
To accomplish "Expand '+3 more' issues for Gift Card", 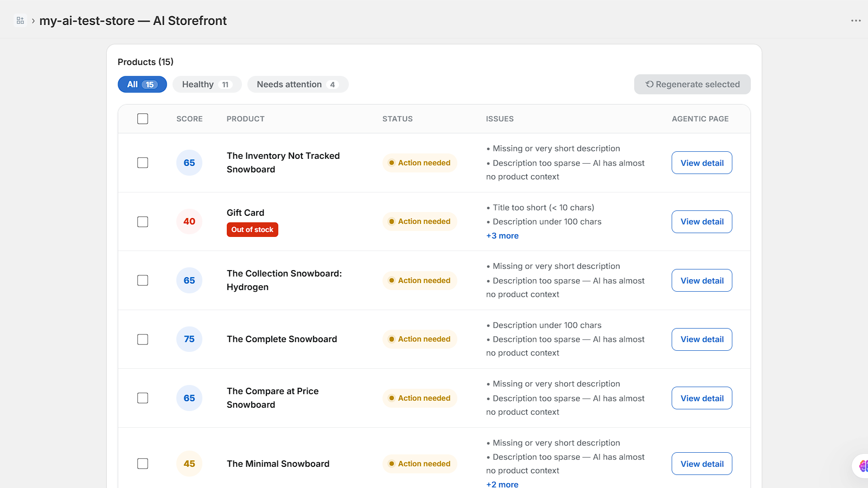I will pyautogui.click(x=502, y=236).
